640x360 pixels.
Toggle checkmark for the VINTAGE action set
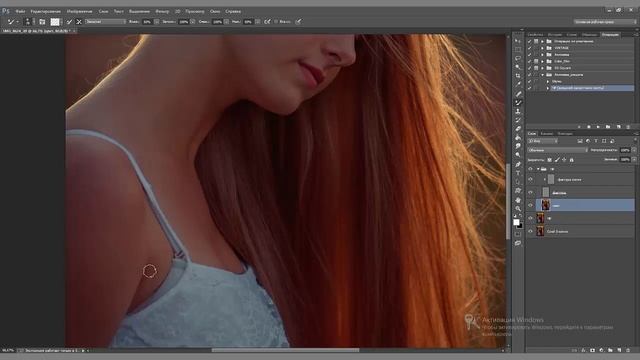point(529,48)
